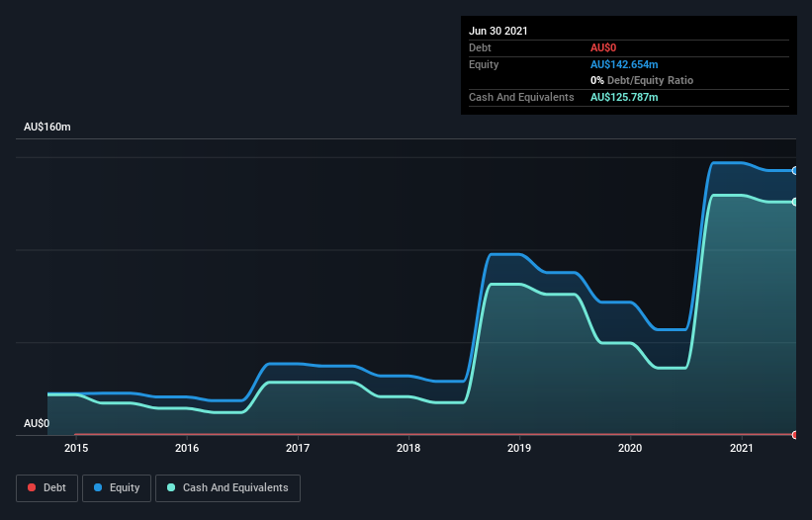Select the Cash endpoint marker on chart
812x520 pixels.
[795, 202]
